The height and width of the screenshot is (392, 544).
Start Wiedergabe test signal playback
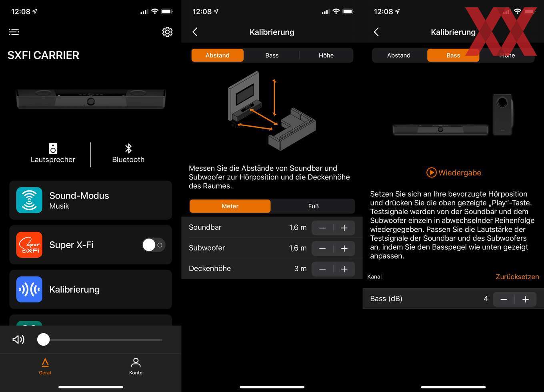(x=454, y=173)
